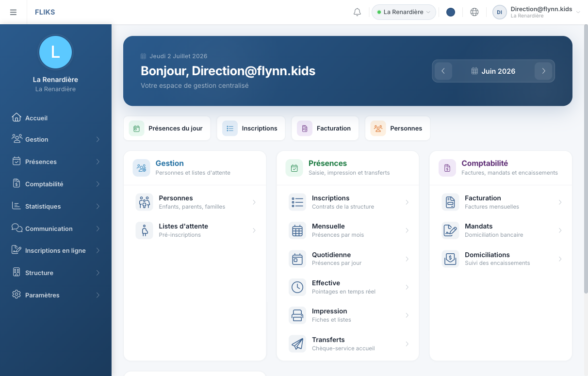
Task: Click the Effective clock icon
Action: [x=297, y=287]
